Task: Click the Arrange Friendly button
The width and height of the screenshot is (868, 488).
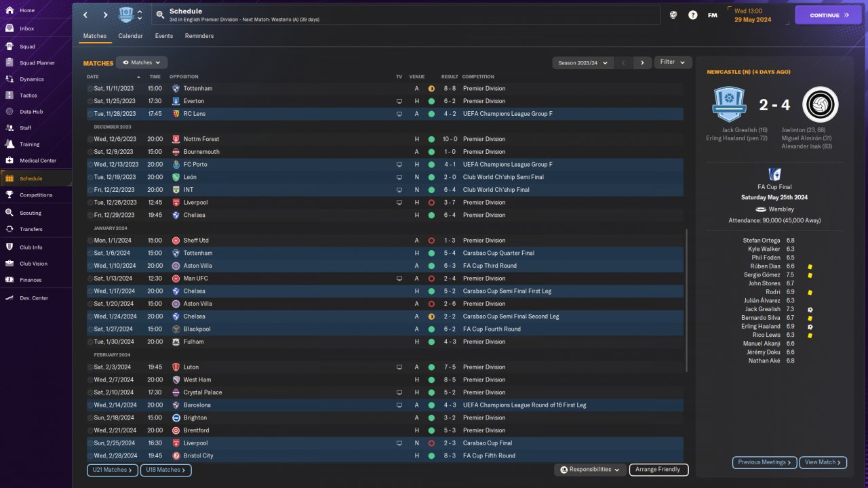Action: tap(658, 470)
